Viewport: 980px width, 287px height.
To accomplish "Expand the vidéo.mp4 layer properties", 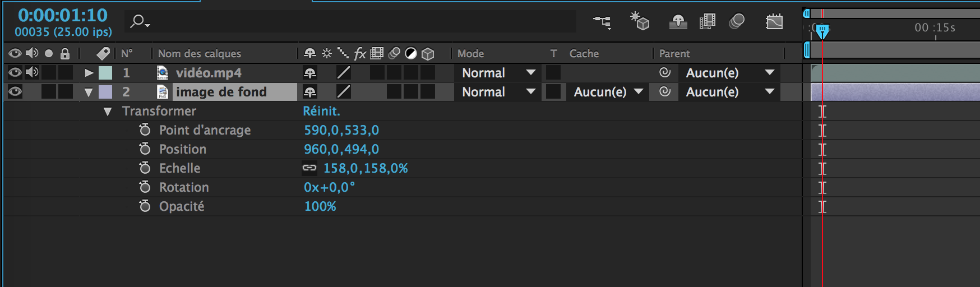I will 89,73.
